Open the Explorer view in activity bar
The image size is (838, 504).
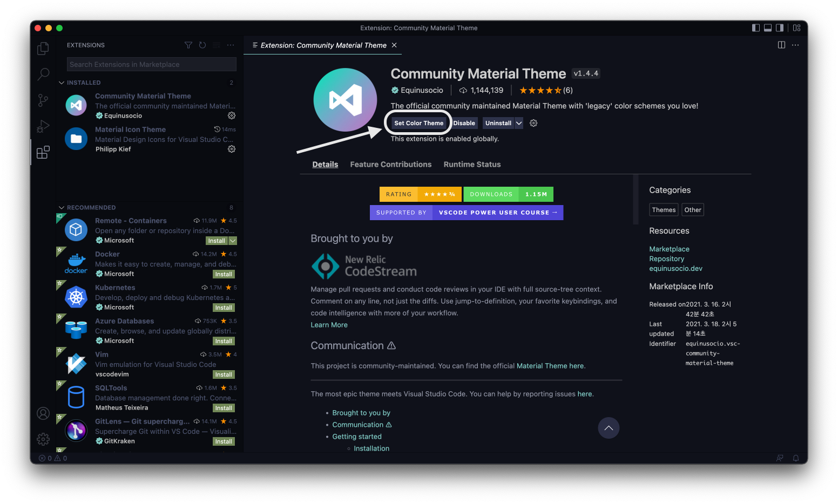coord(43,49)
